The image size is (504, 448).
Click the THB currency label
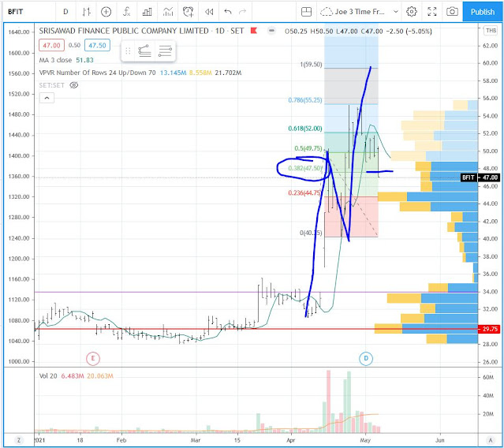[491, 31]
